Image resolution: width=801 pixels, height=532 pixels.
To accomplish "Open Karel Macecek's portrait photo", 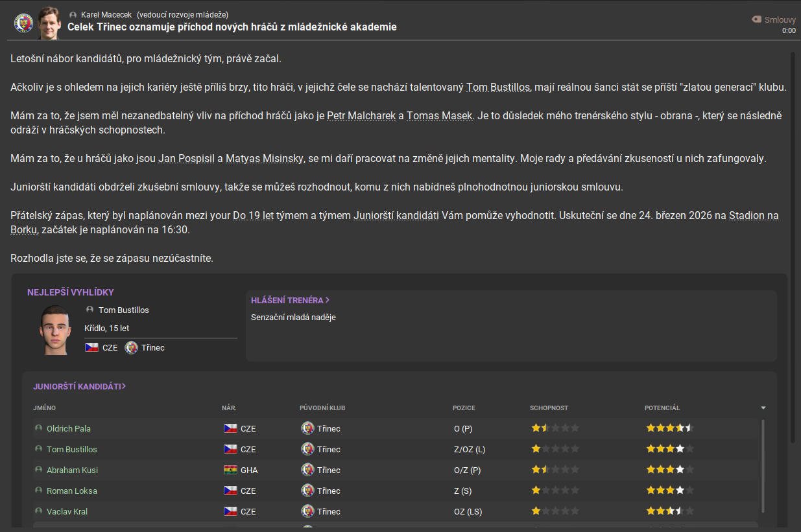I will click(x=49, y=23).
